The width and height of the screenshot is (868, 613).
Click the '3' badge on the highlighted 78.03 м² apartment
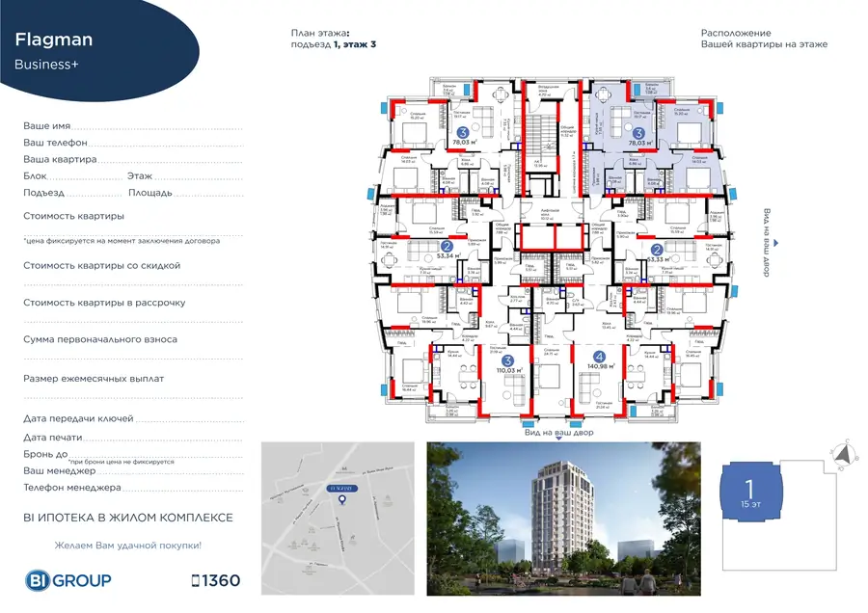pos(638,134)
